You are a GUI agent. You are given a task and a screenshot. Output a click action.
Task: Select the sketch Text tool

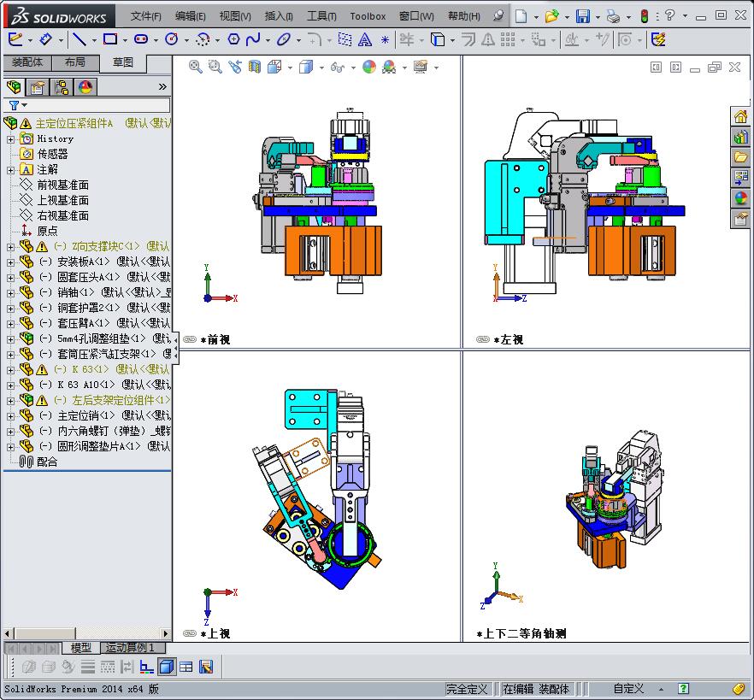click(365, 39)
